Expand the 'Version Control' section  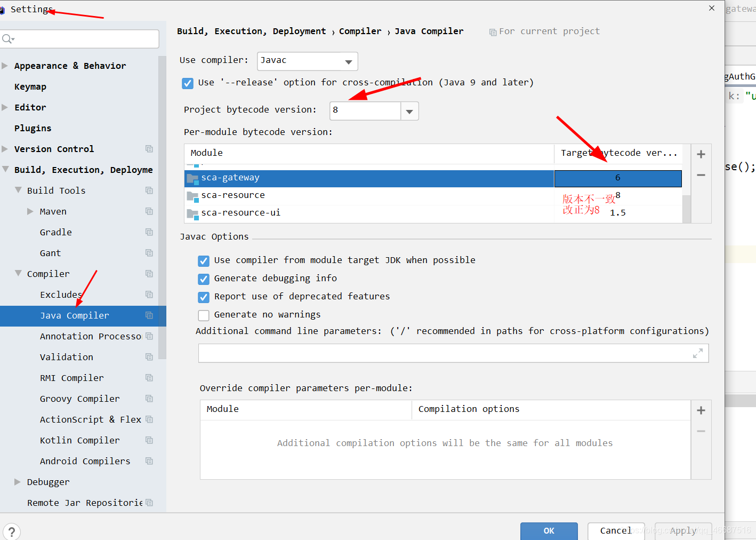(5, 148)
